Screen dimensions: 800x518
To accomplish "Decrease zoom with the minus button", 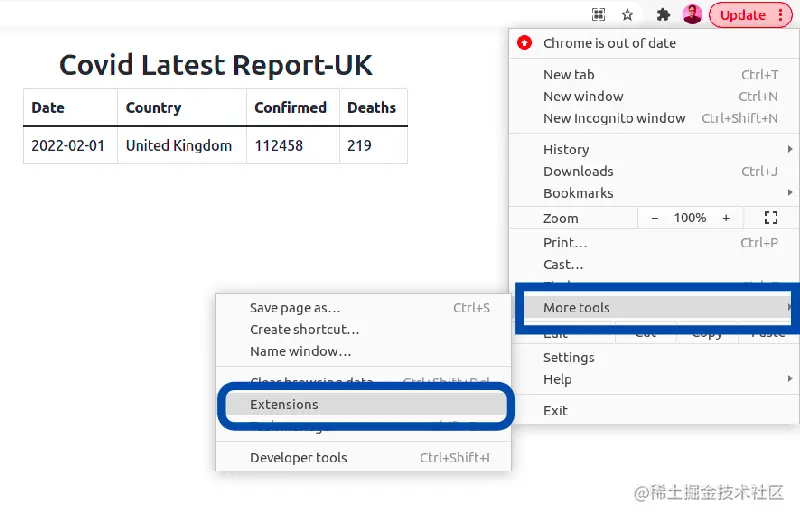I will pyautogui.click(x=655, y=218).
